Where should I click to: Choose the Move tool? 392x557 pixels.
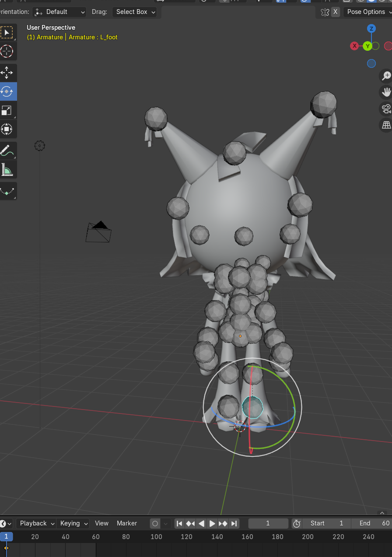click(x=7, y=73)
